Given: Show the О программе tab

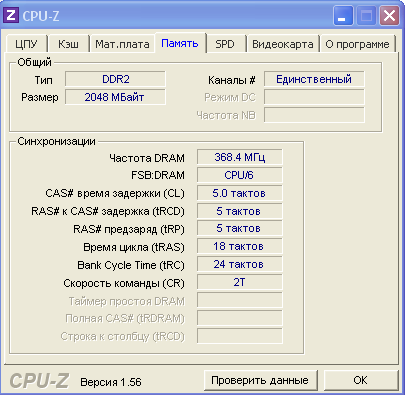Looking at the screenshot, I should (x=357, y=44).
